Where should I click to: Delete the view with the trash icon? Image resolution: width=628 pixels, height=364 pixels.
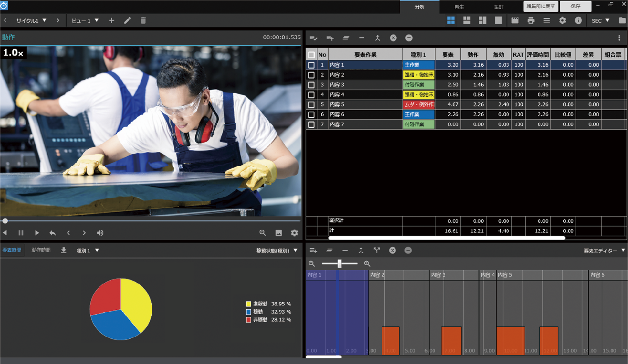pos(143,20)
